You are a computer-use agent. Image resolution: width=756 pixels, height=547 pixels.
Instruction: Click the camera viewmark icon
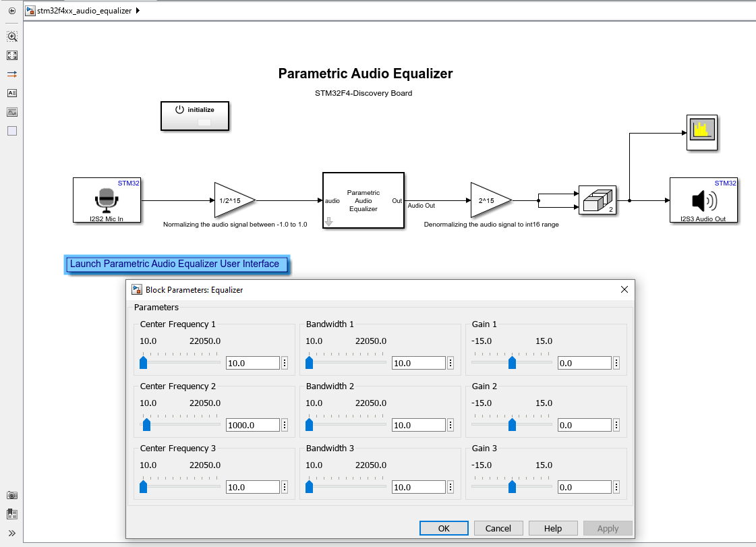pyautogui.click(x=11, y=495)
